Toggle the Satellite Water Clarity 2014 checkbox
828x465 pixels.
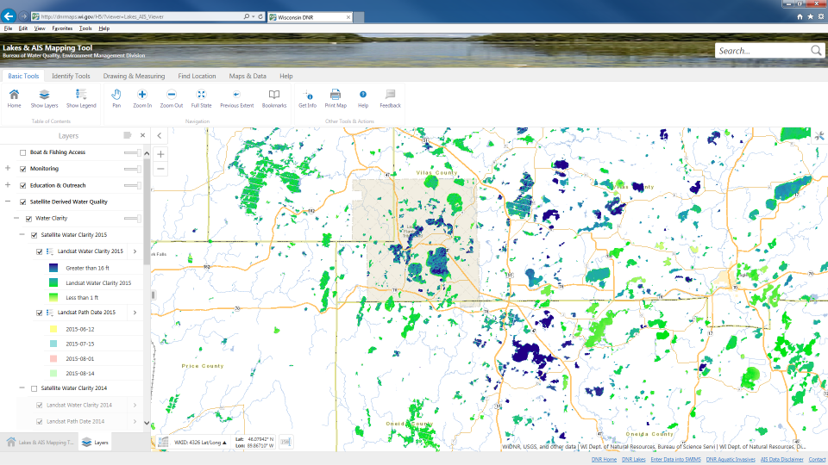(x=34, y=389)
